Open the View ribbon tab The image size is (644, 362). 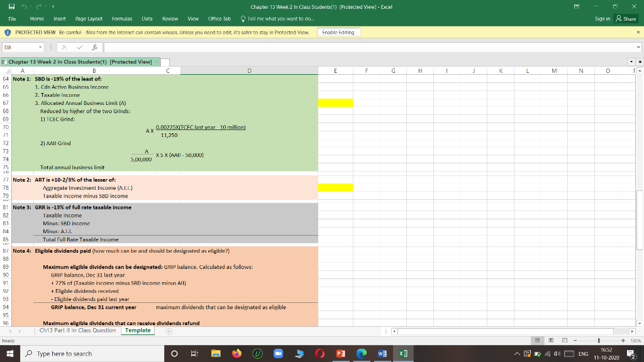point(193,19)
